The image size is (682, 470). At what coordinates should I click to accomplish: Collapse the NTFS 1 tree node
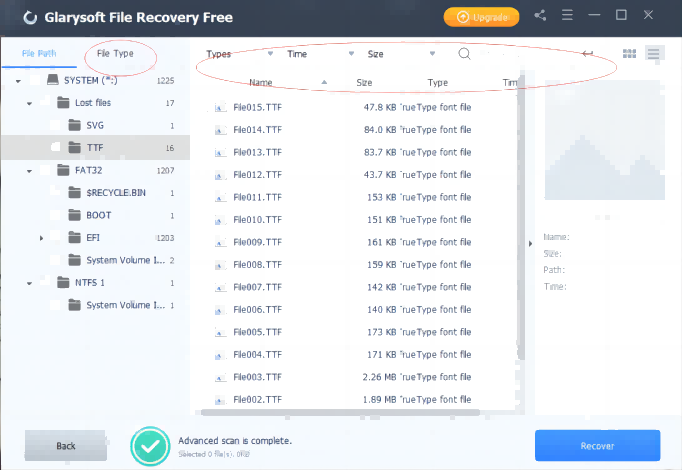[29, 283]
